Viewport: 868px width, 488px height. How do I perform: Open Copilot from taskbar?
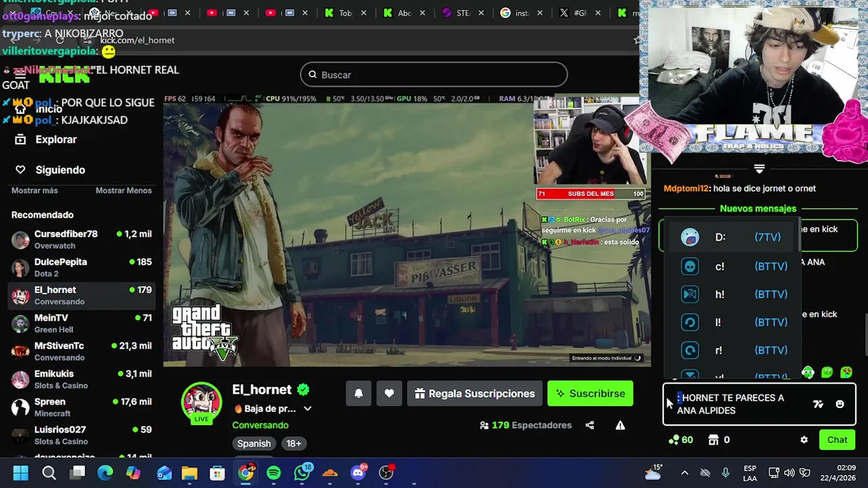pyautogui.click(x=134, y=472)
